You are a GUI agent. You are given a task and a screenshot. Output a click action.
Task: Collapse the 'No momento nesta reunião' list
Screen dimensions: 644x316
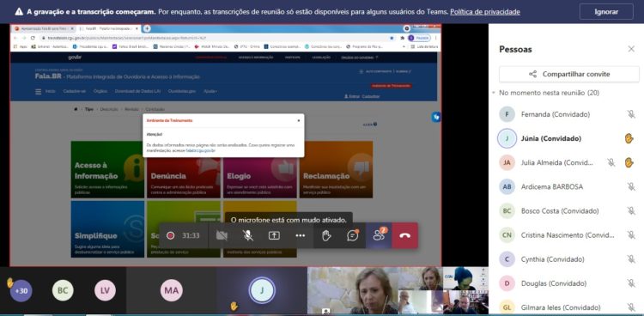493,93
